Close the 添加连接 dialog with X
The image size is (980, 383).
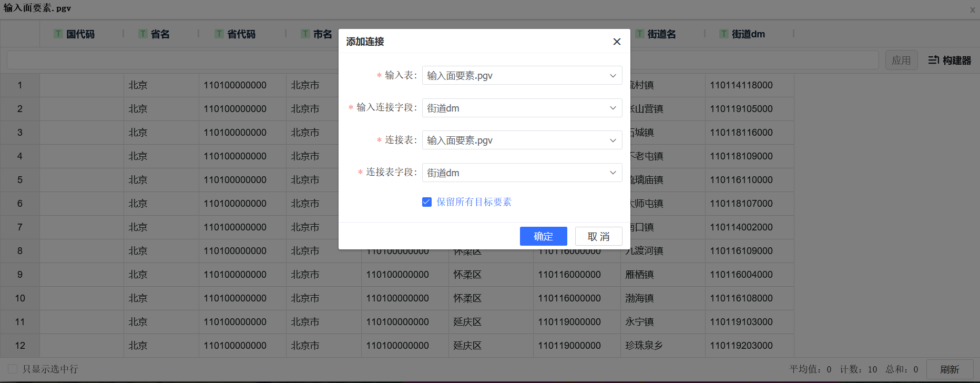pos(617,42)
